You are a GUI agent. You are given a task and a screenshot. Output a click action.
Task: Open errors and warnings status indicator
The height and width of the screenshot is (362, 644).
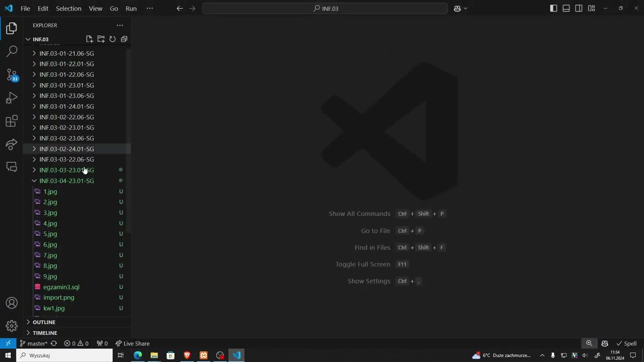click(x=76, y=343)
